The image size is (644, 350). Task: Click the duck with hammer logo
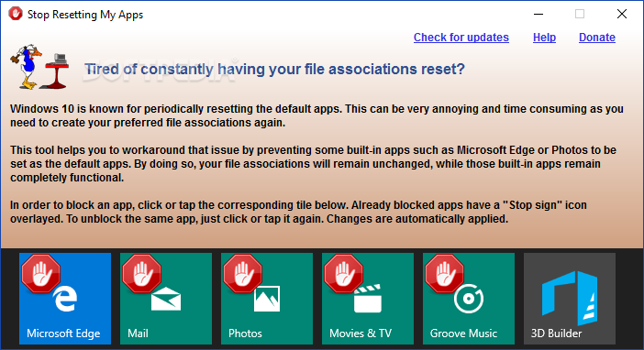(x=39, y=67)
